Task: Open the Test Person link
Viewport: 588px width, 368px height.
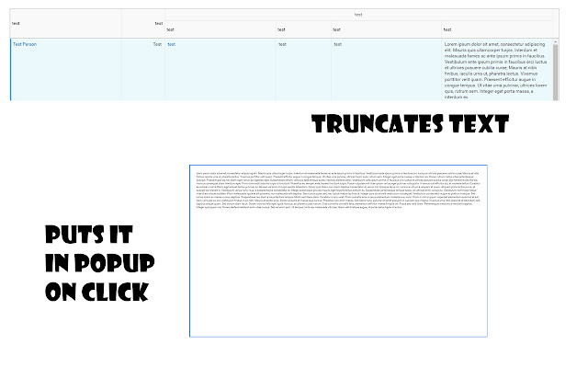Action: coord(25,44)
